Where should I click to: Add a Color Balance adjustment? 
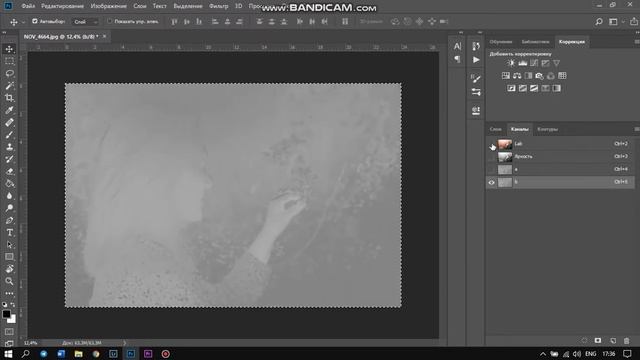pyautogui.click(x=517, y=76)
